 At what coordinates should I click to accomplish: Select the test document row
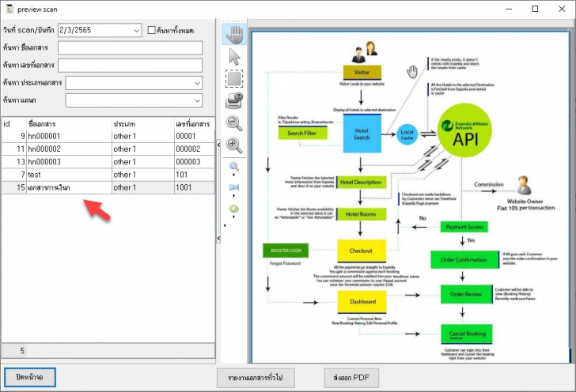pos(108,175)
